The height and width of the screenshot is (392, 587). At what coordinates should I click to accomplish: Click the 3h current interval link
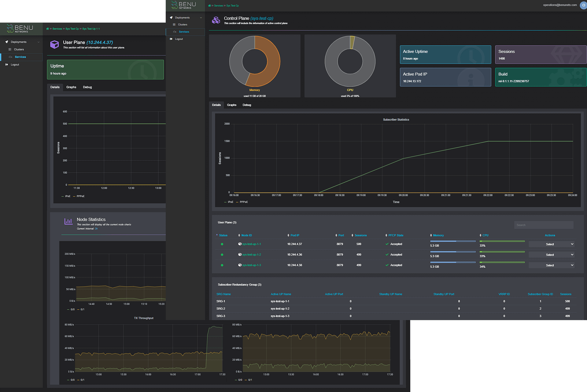pyautogui.click(x=96, y=229)
